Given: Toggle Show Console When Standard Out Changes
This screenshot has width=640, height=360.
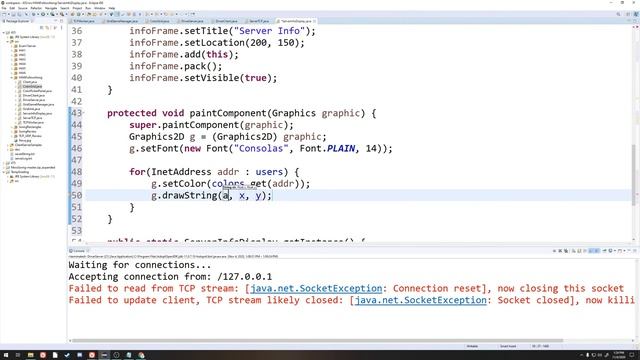Looking at the screenshot, I should pyautogui.click(x=591, y=251).
